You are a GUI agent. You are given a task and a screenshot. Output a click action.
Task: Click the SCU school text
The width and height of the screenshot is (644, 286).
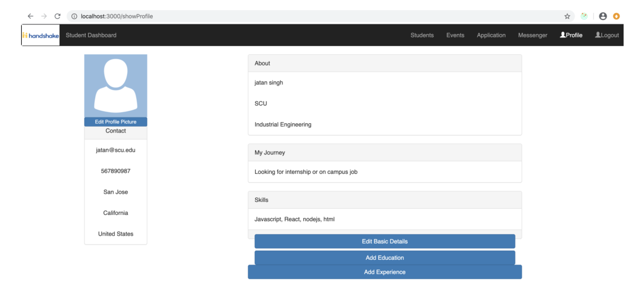[261, 104]
